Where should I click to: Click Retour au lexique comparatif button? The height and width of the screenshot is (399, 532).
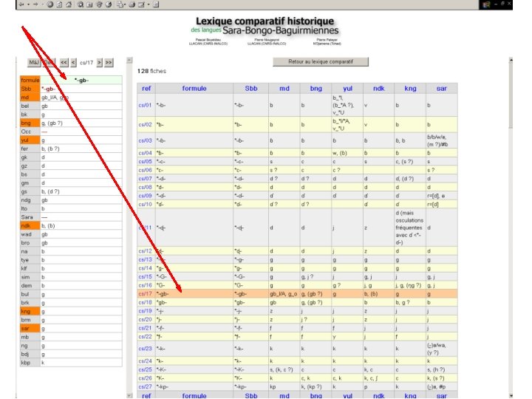[321, 62]
